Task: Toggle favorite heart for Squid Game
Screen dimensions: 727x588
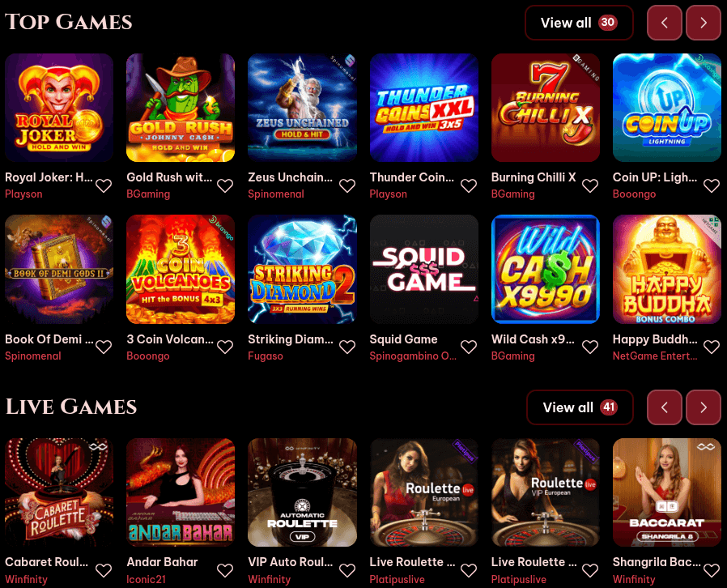Action: (x=468, y=347)
